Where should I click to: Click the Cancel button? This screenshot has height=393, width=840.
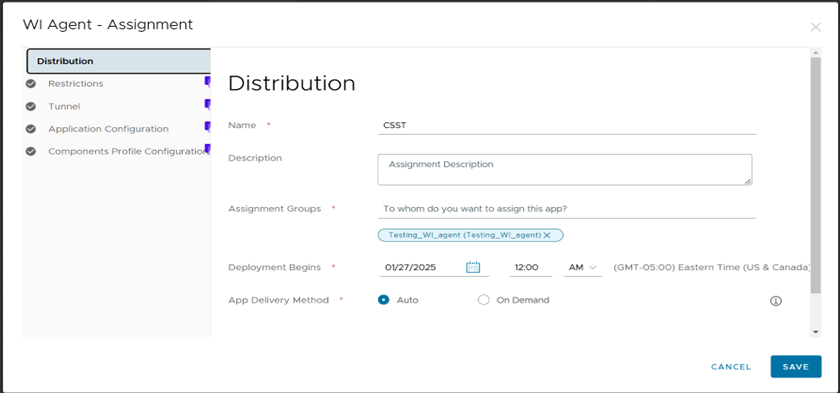pyautogui.click(x=731, y=367)
